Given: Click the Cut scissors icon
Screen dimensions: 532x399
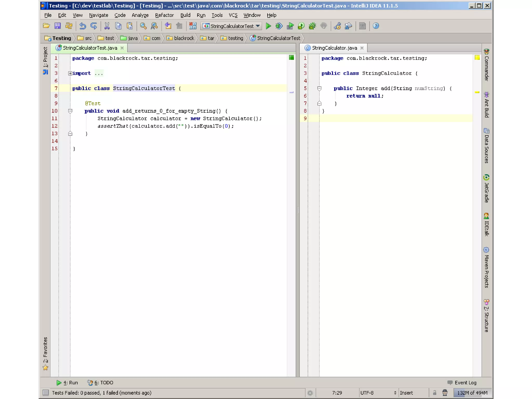Looking at the screenshot, I should point(107,26).
